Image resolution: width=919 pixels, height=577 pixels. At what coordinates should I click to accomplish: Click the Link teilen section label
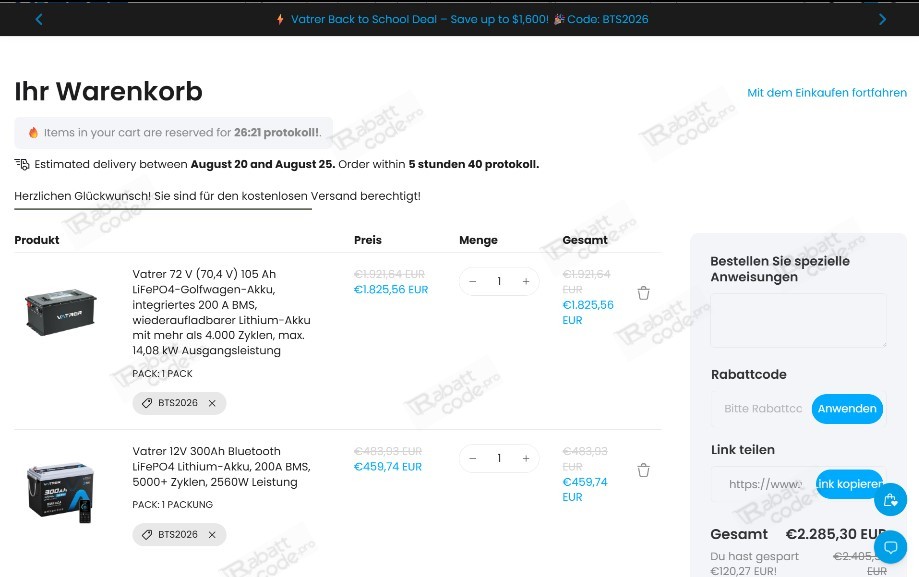pyautogui.click(x=743, y=450)
